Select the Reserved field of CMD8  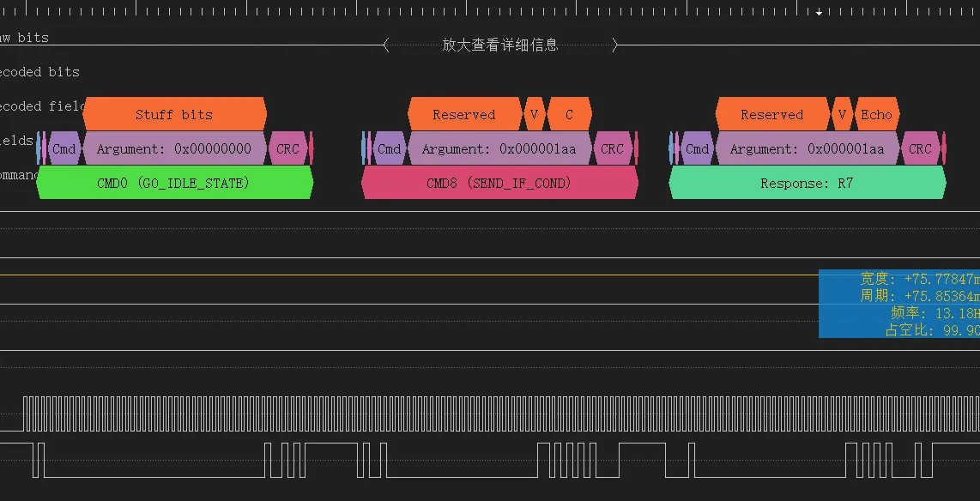pyautogui.click(x=464, y=114)
